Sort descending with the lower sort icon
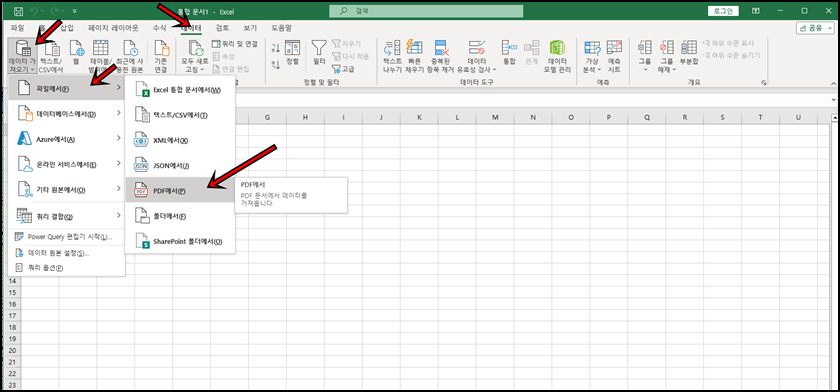Image resolution: width=840 pixels, height=392 pixels. tap(276, 65)
